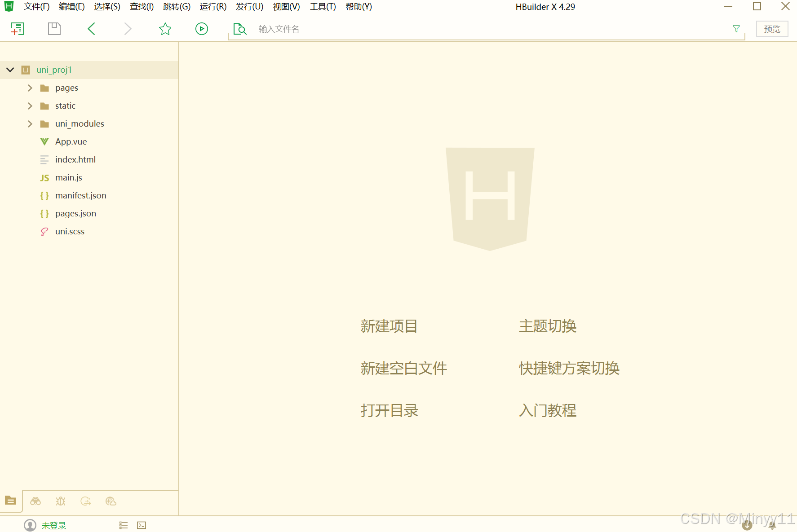Go back with the left arrow icon
This screenshot has height=532, width=797.
tap(91, 29)
